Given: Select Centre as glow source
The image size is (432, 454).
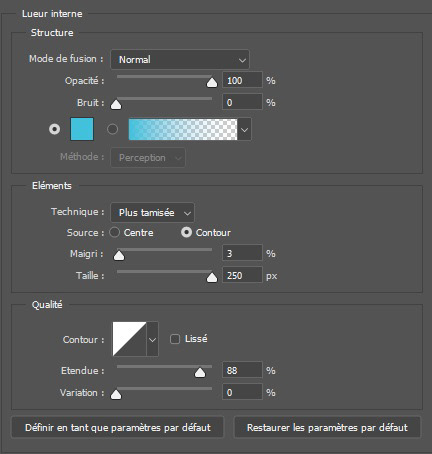Looking at the screenshot, I should [115, 232].
